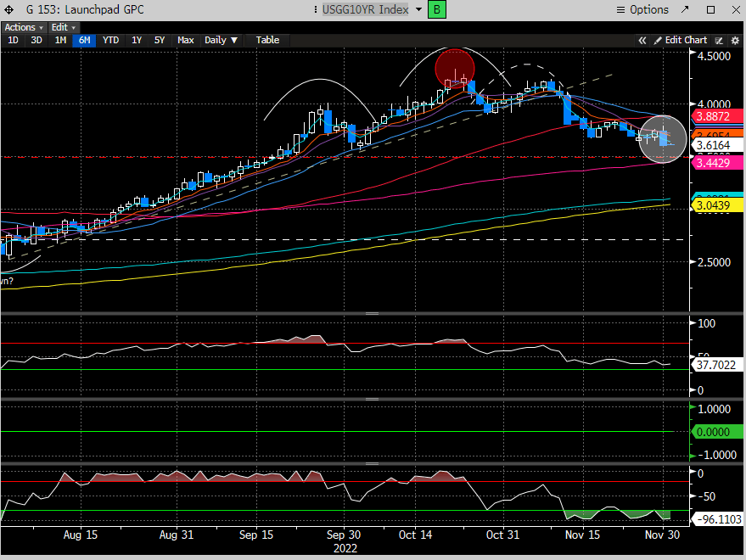This screenshot has height=560, width=746.
Task: Click the Edit Chart pencil button
Action: [681, 40]
